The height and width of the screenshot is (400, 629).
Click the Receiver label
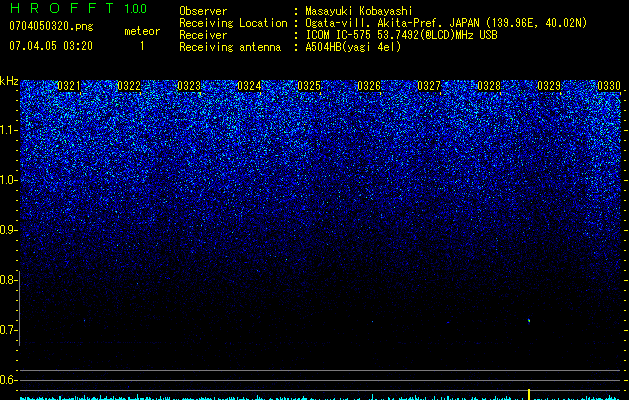click(203, 35)
